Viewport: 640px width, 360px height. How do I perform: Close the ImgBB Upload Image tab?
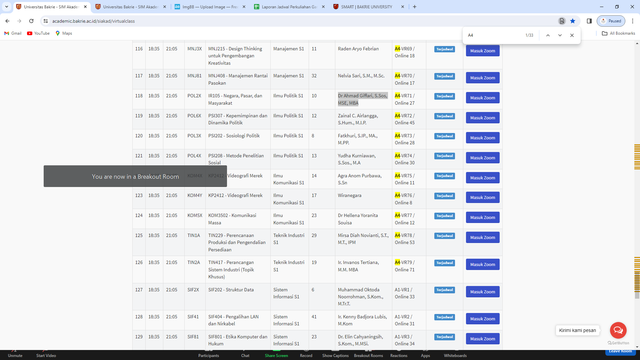pos(244,7)
